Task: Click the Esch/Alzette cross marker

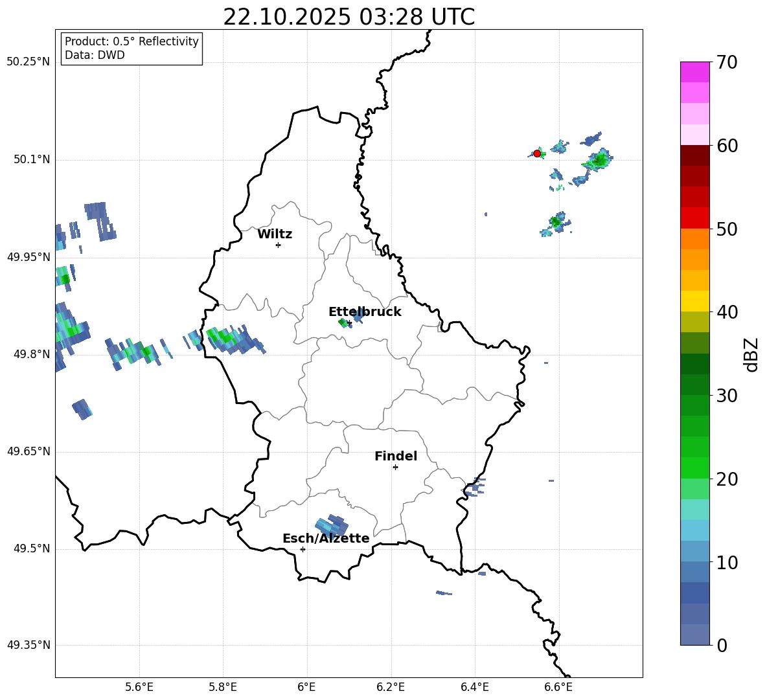Action: coord(303,549)
